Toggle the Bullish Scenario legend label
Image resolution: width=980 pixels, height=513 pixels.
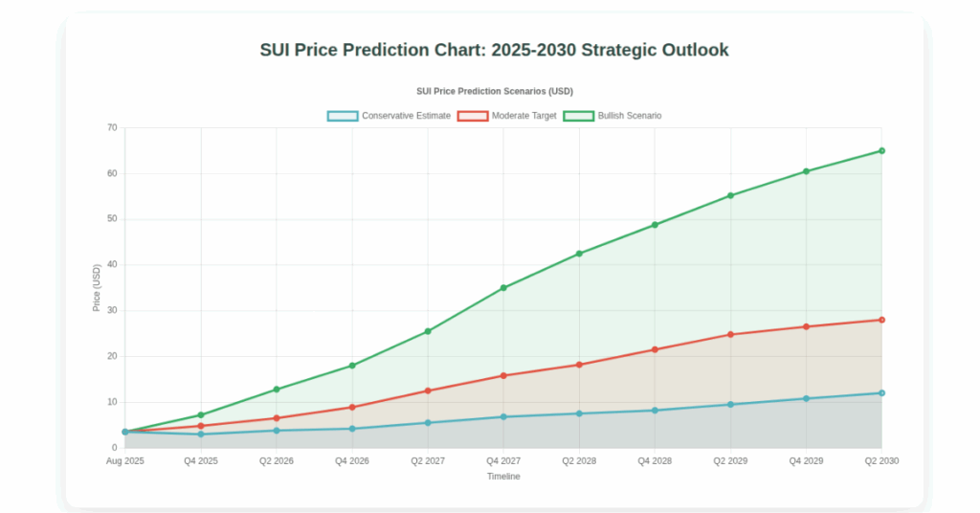click(x=629, y=116)
